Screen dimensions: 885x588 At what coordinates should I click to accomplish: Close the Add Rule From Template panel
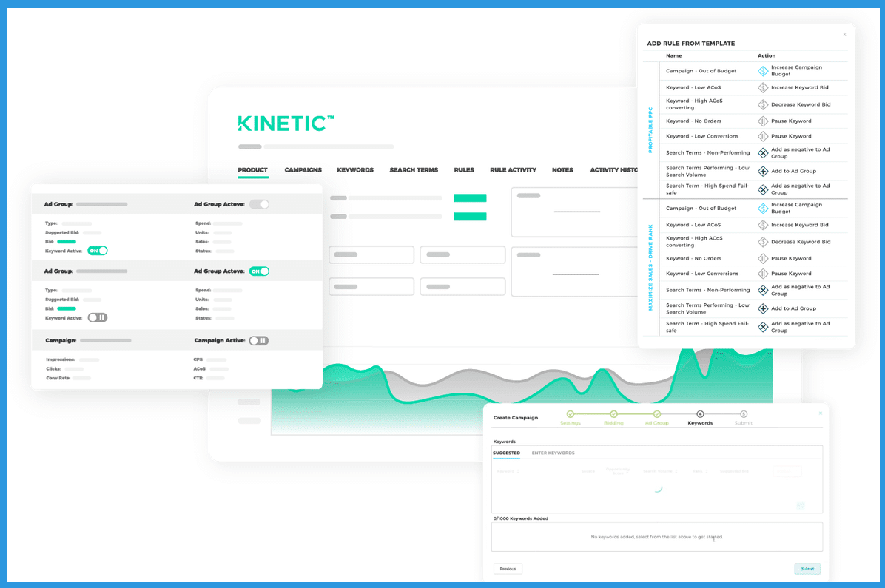coord(844,35)
